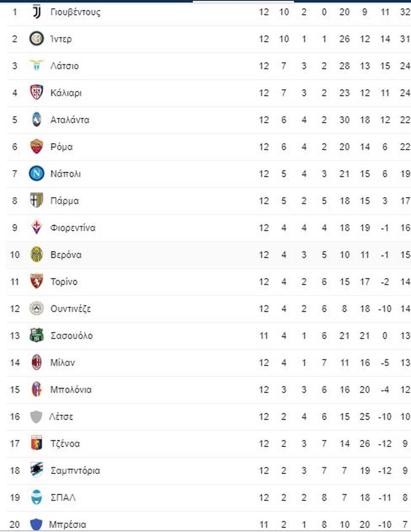Viewport: 411px width, 532px height.
Task: Click the Atalanta club crest icon
Action: pos(36,119)
